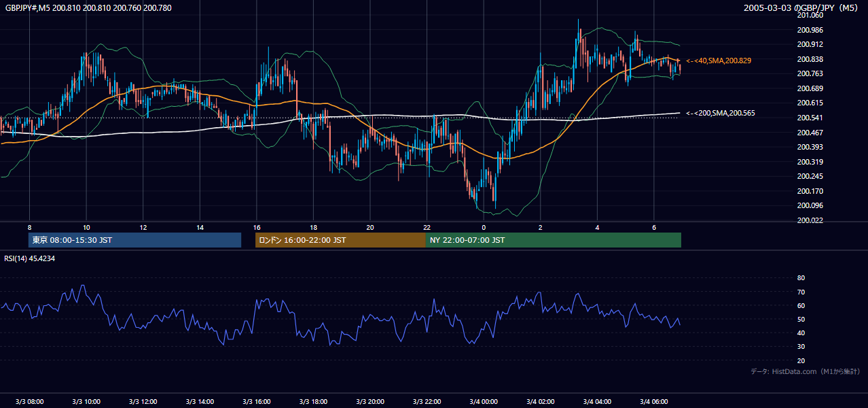Click hour tick 12 under price chart
This screenshot has width=868, height=408.
coord(143,227)
